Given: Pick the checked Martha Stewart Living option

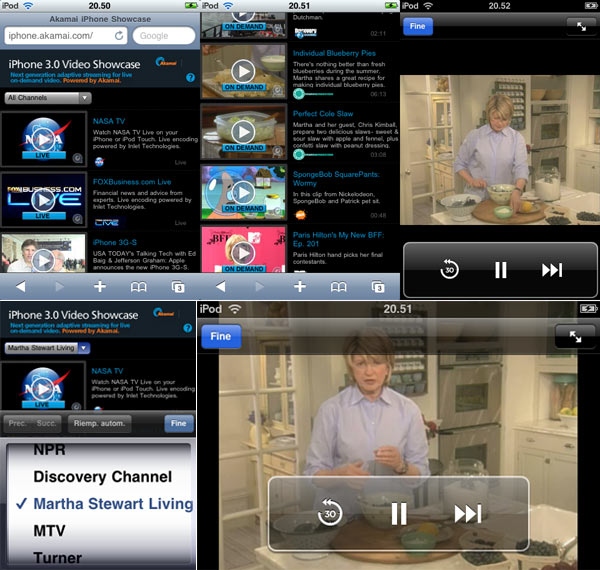Looking at the screenshot, I should [x=100, y=504].
